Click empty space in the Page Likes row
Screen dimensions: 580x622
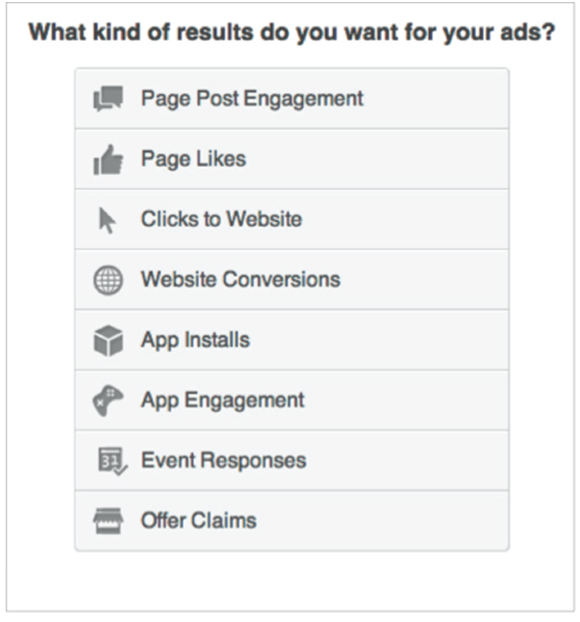click(377, 159)
